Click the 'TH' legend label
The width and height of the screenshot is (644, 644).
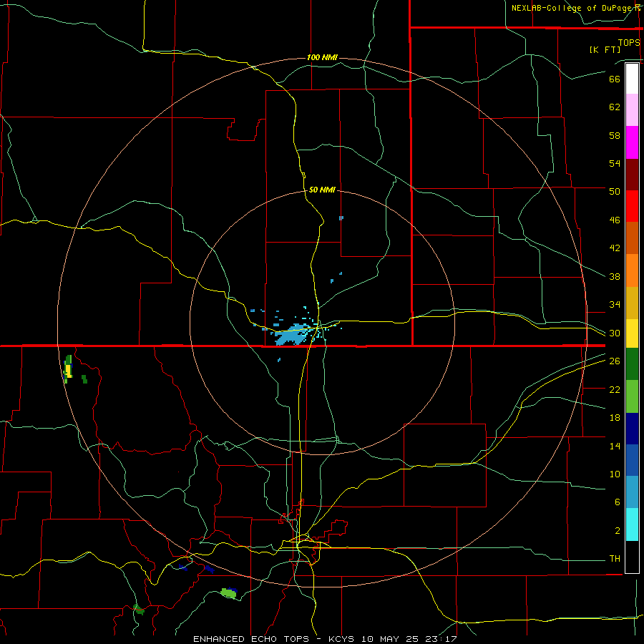[615, 559]
